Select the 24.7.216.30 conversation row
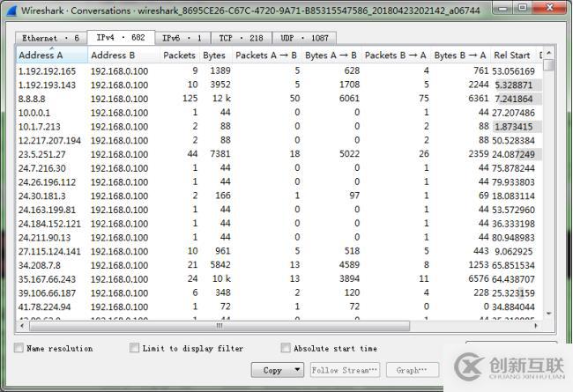 coord(279,168)
